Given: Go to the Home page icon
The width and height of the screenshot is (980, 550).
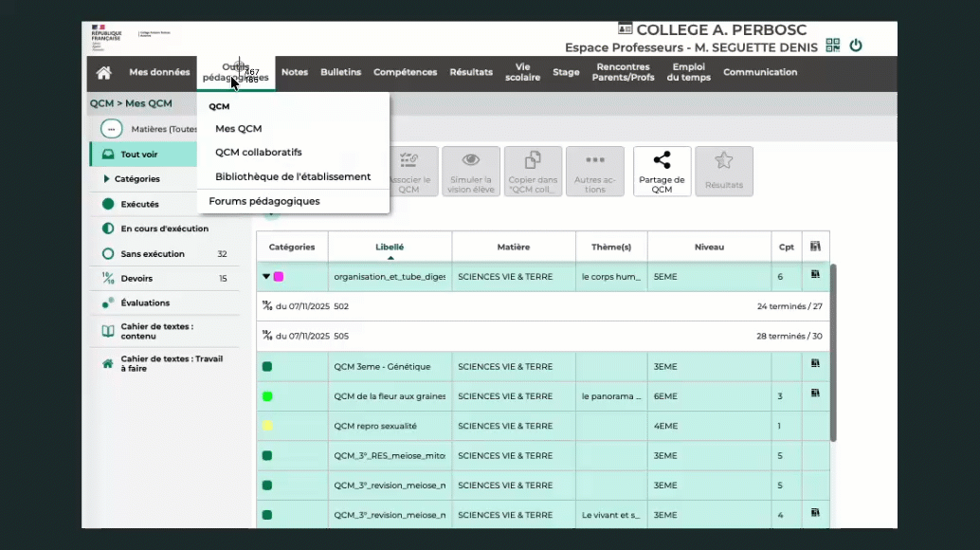Looking at the screenshot, I should 104,73.
